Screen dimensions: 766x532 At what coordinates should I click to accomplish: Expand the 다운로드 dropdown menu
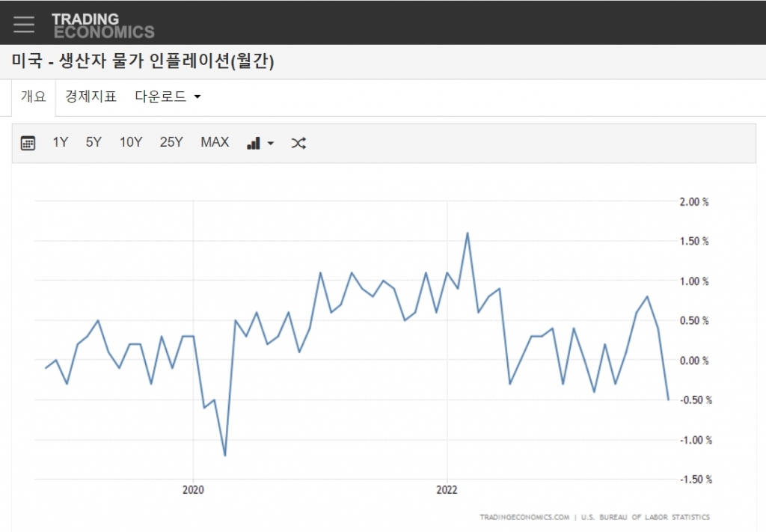click(168, 97)
